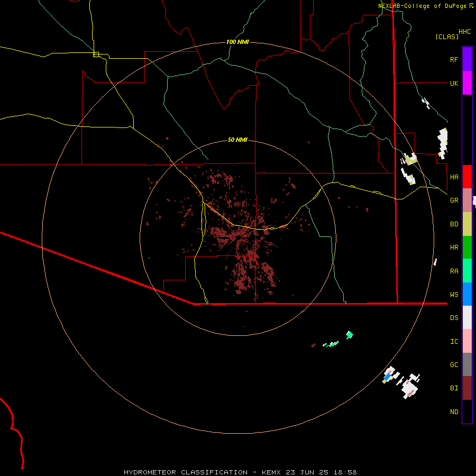Click the DS white color swatch

pyautogui.click(x=467, y=317)
